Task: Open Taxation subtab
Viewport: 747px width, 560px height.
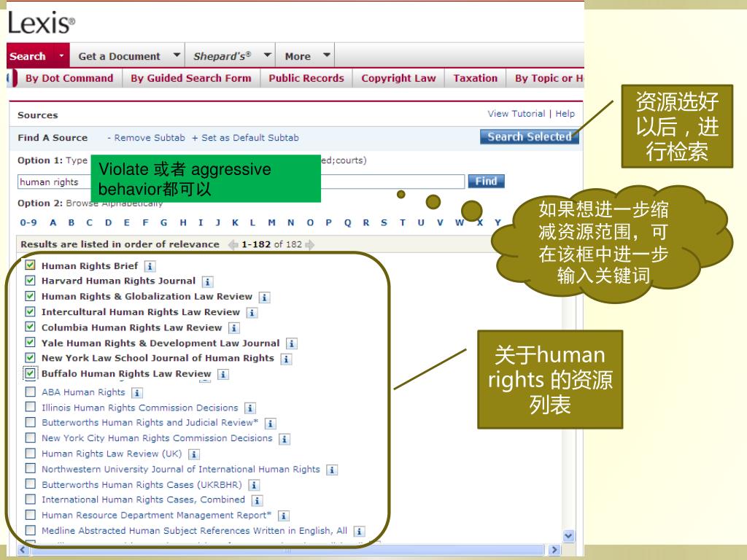Action: coord(475,78)
